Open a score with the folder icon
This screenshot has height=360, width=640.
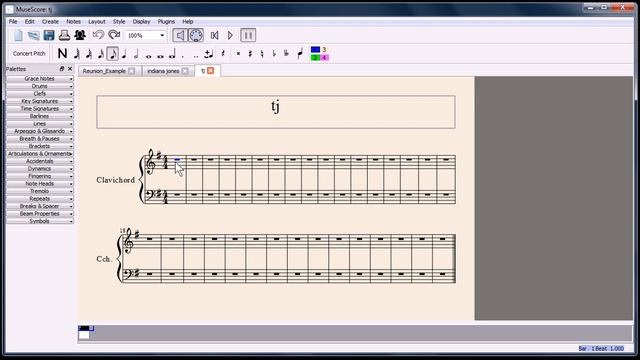(x=33, y=36)
